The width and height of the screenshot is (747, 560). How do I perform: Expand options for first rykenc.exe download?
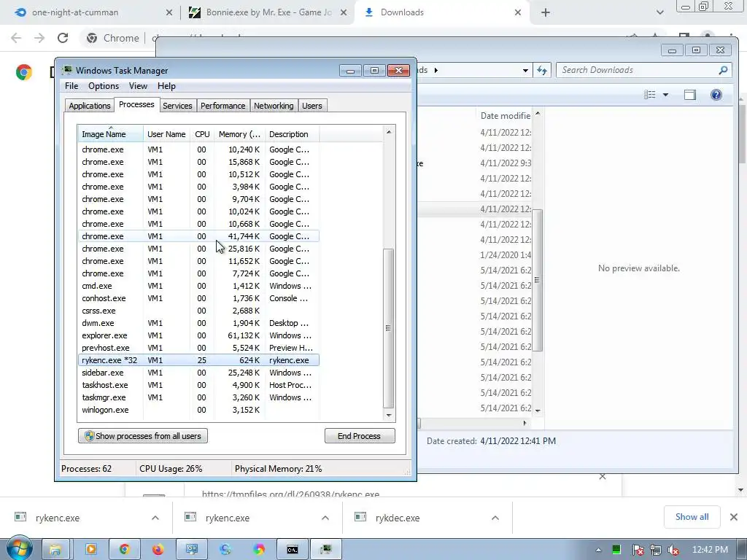155,518
